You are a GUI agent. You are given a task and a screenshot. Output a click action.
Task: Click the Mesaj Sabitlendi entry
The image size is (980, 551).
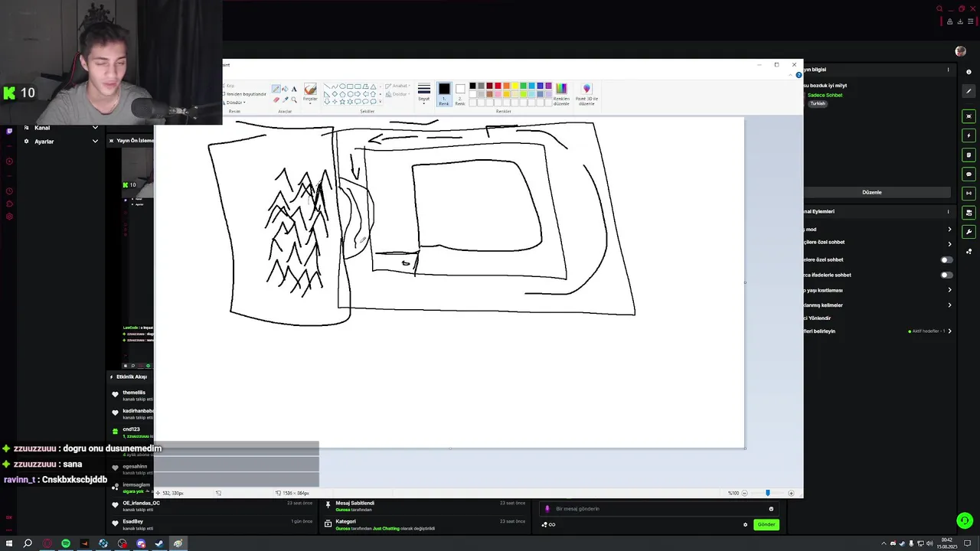pos(426,506)
